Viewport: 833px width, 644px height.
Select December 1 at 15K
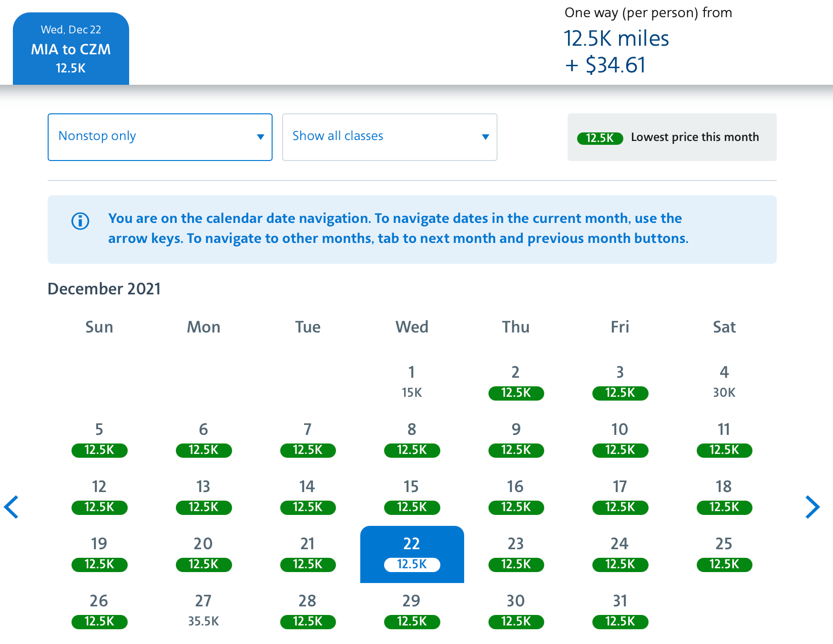pyautogui.click(x=412, y=382)
